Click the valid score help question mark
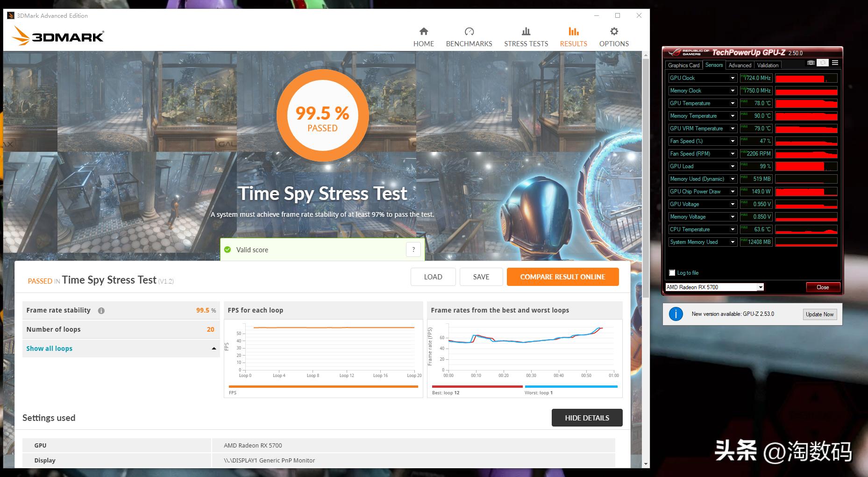 413,250
